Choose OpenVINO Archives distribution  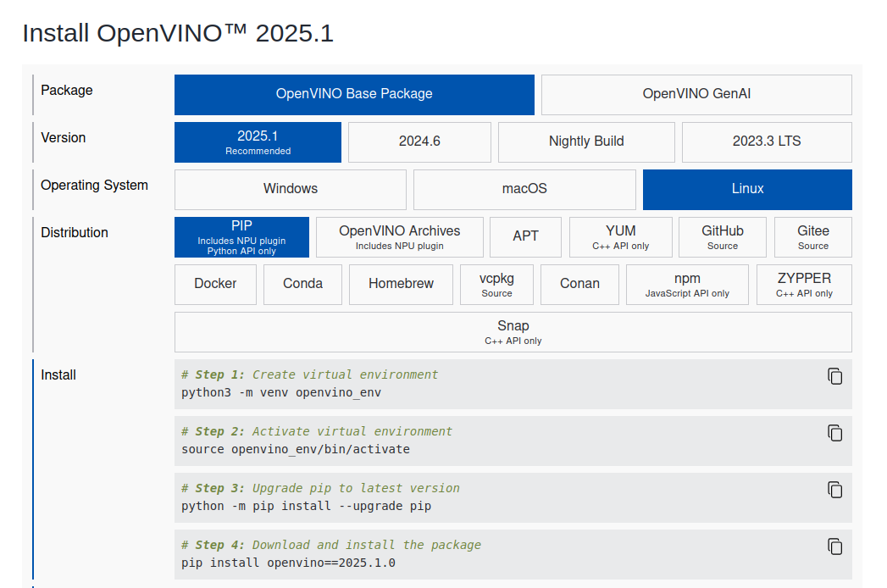(x=399, y=237)
